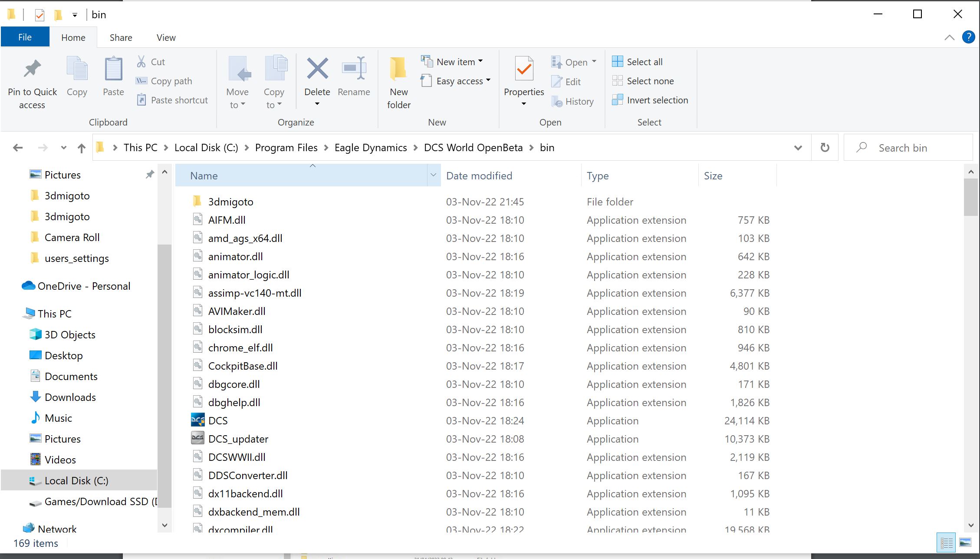Click the file list vertical scrollbar thumb

[970, 197]
